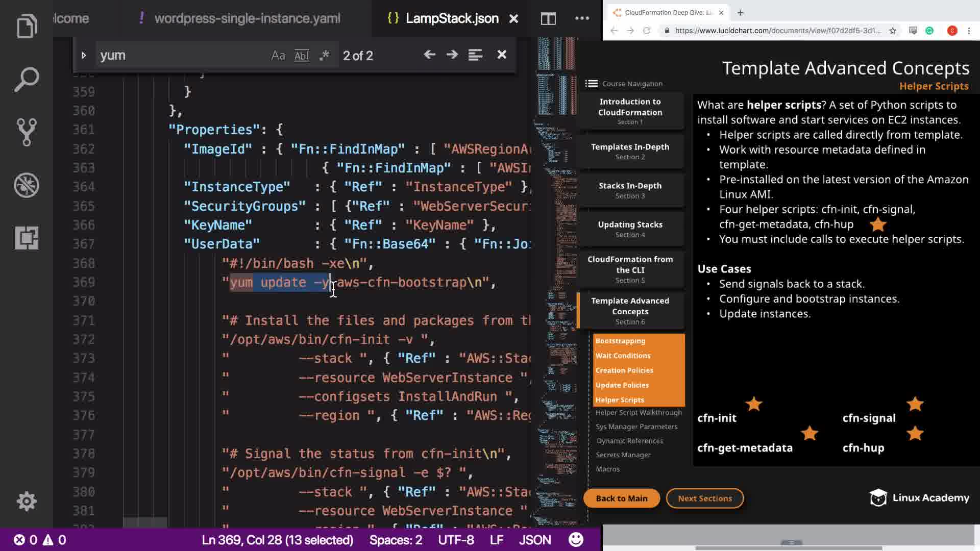Toggle Match Whole Word option
The width and height of the screenshot is (980, 551).
click(x=302, y=55)
